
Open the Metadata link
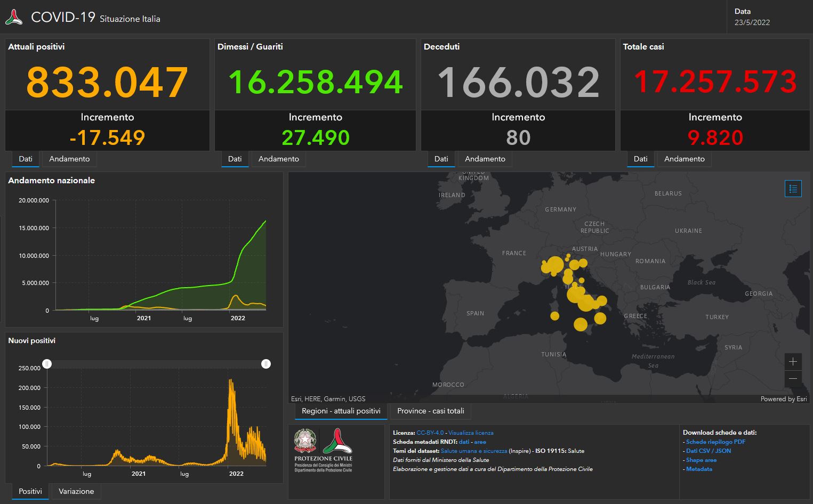(x=698, y=469)
